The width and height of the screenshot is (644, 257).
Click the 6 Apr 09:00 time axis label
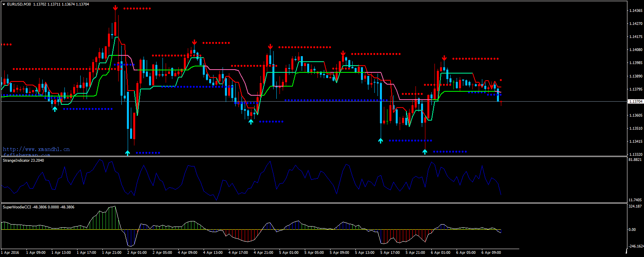(x=491, y=253)
